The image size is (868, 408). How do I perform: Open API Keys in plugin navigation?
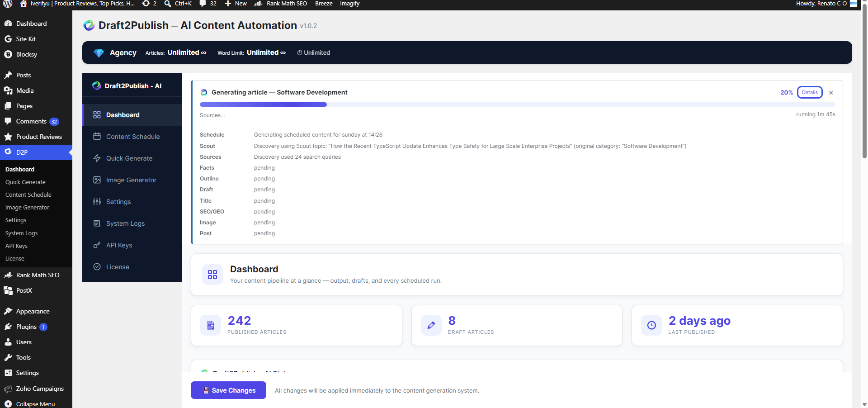point(132,245)
